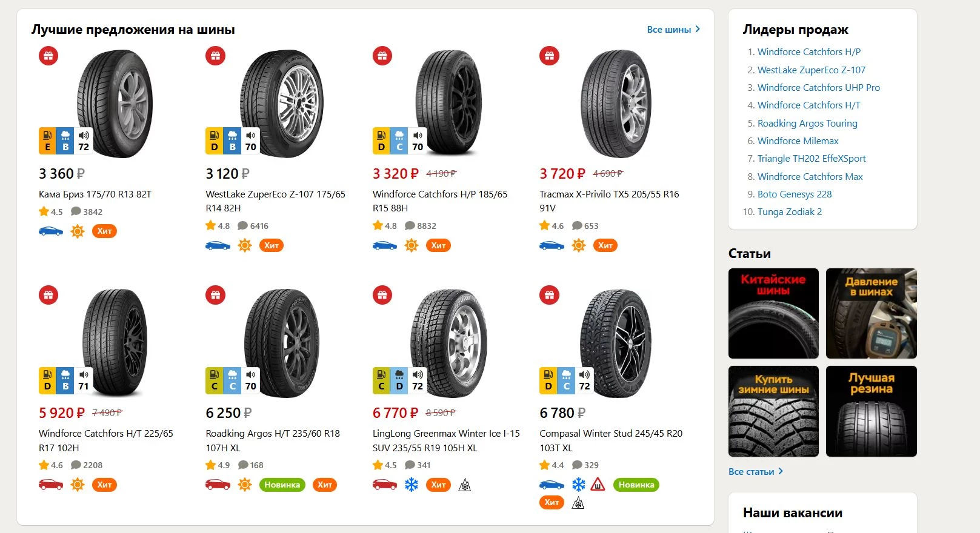Click the red car icon under Roadking Argos

pos(218,485)
